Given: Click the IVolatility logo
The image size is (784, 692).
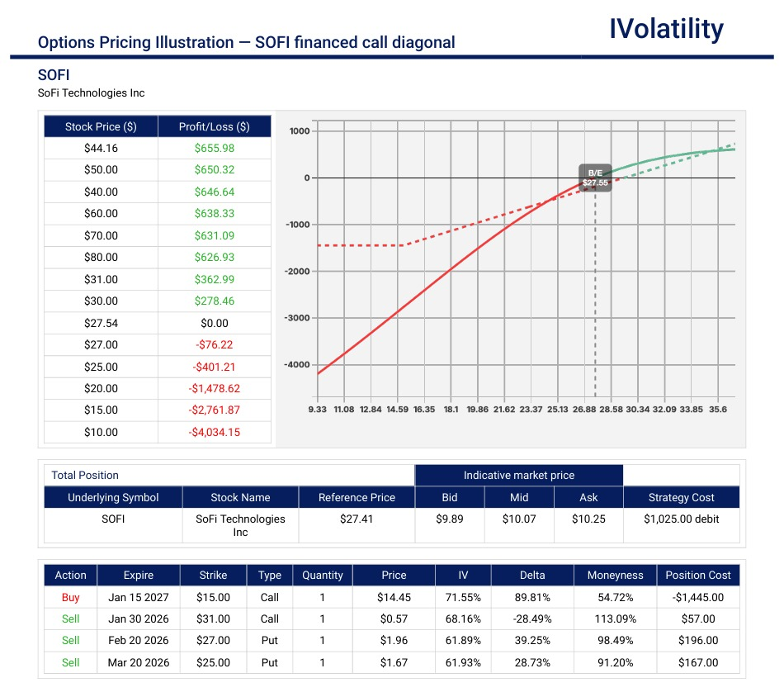Looking at the screenshot, I should (x=666, y=29).
